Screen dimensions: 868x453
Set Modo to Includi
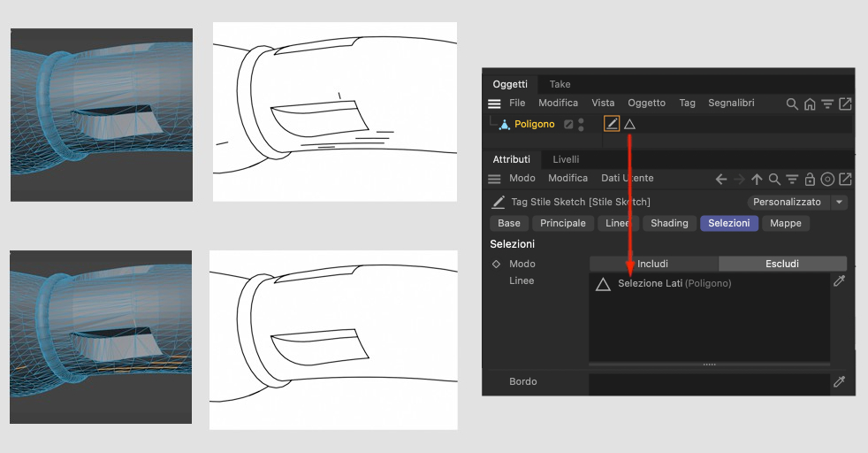654,264
